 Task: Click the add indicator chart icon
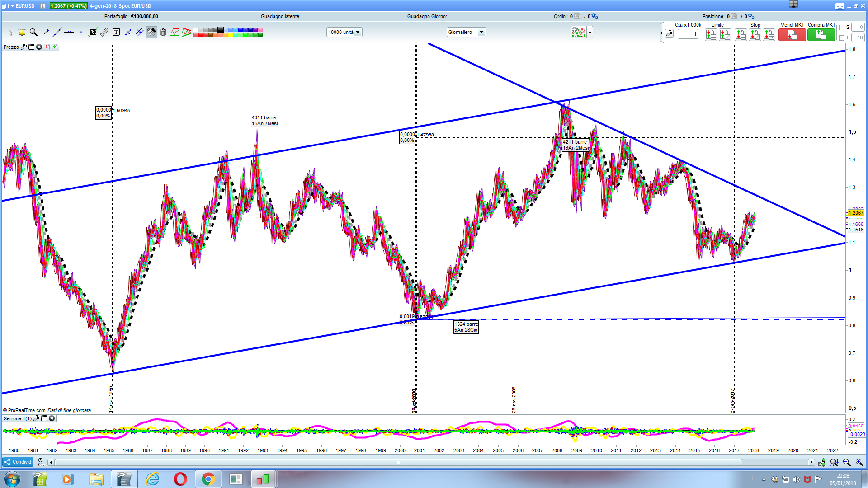579,32
